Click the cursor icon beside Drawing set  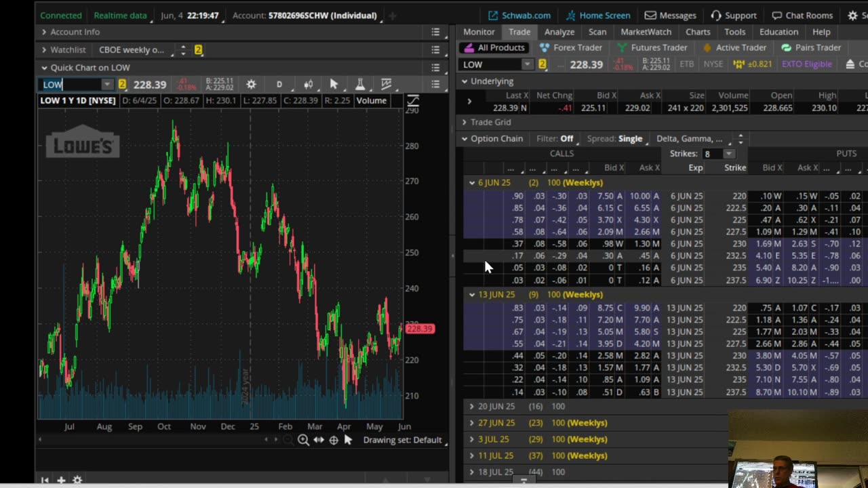pos(348,440)
